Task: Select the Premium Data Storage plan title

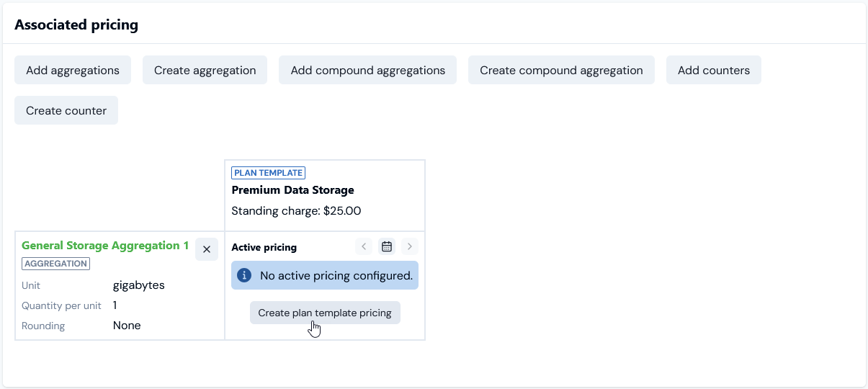Action: 292,190
